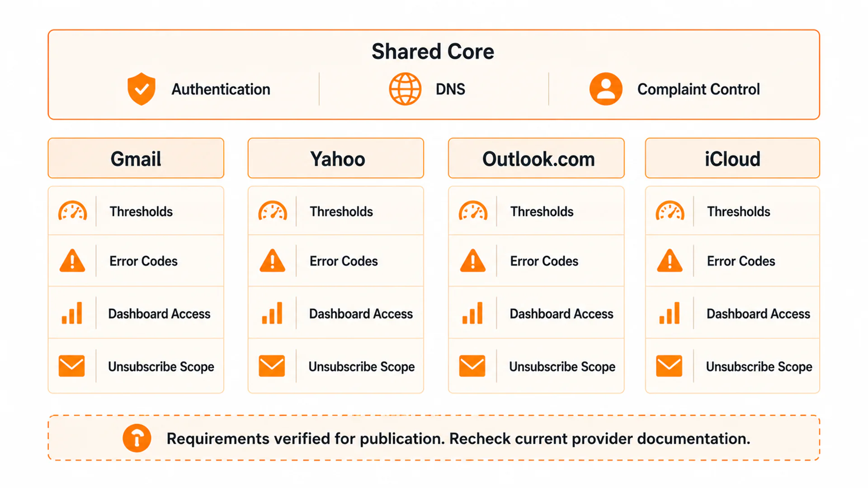Image resolution: width=868 pixels, height=488 pixels.
Task: Click Error Codes text under Yahoo
Action: [344, 261]
